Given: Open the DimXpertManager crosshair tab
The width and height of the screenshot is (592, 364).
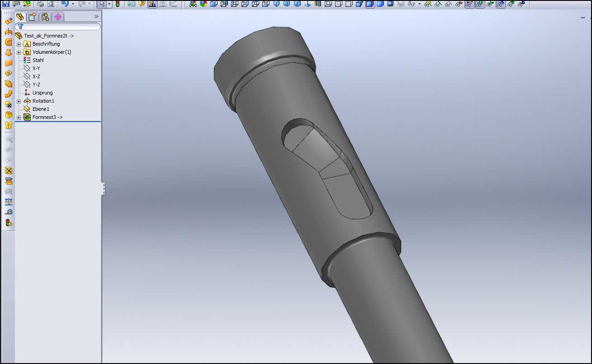Looking at the screenshot, I should 58,17.
